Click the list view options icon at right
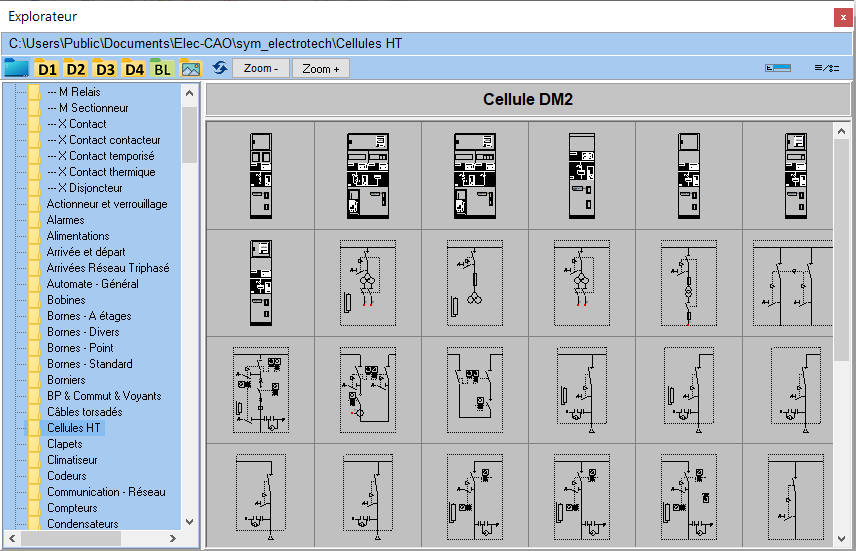The image size is (856, 551). [825, 68]
